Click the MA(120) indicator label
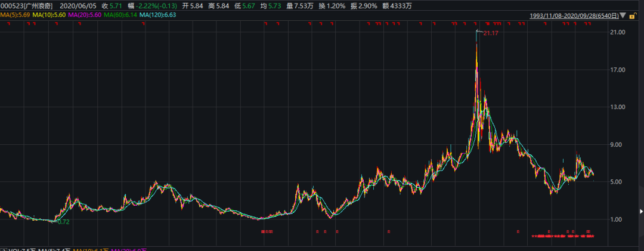 pos(160,15)
